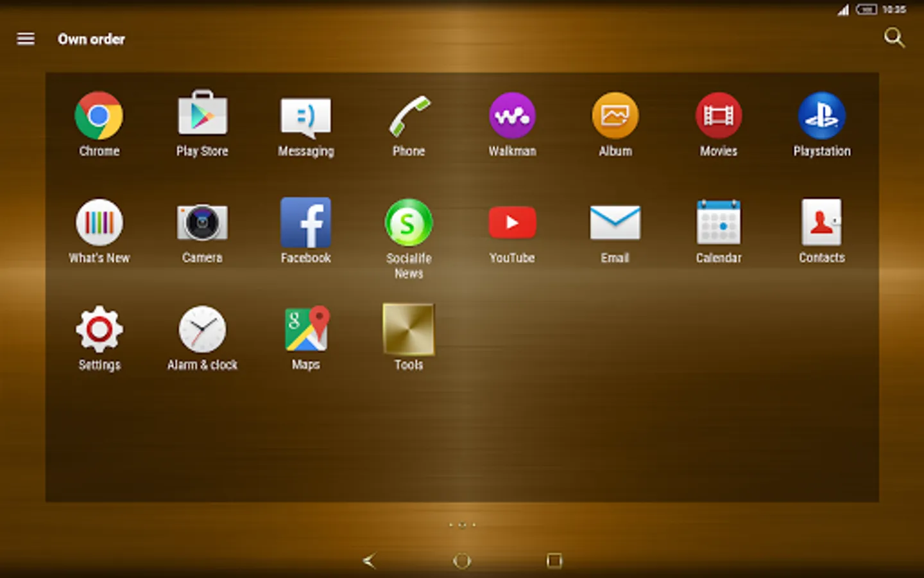Launch the Alarm & clock app
Image resolution: width=924 pixels, height=578 pixels.
pos(202,329)
